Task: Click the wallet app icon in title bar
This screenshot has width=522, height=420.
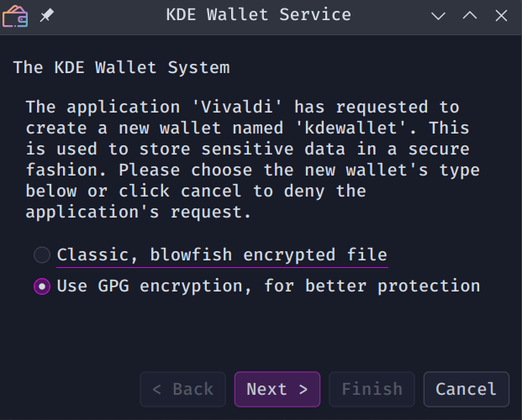Action: click(15, 15)
